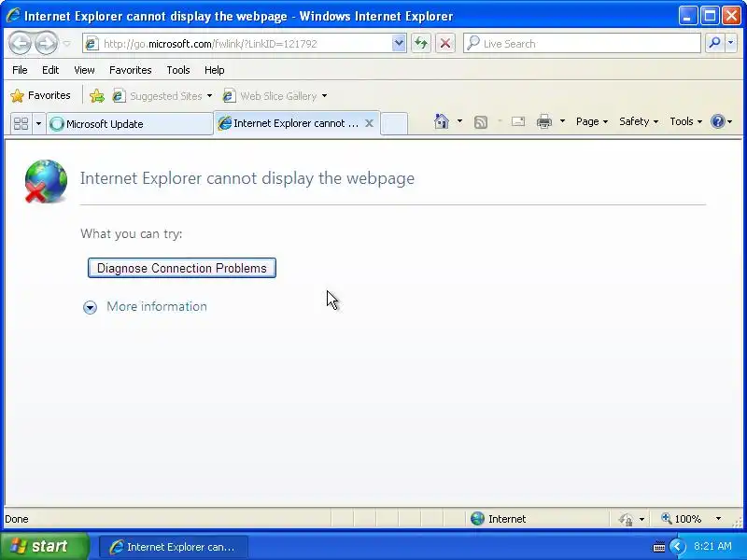747x560 pixels.
Task: Switch to Microsoft Update tab
Action: (129, 124)
